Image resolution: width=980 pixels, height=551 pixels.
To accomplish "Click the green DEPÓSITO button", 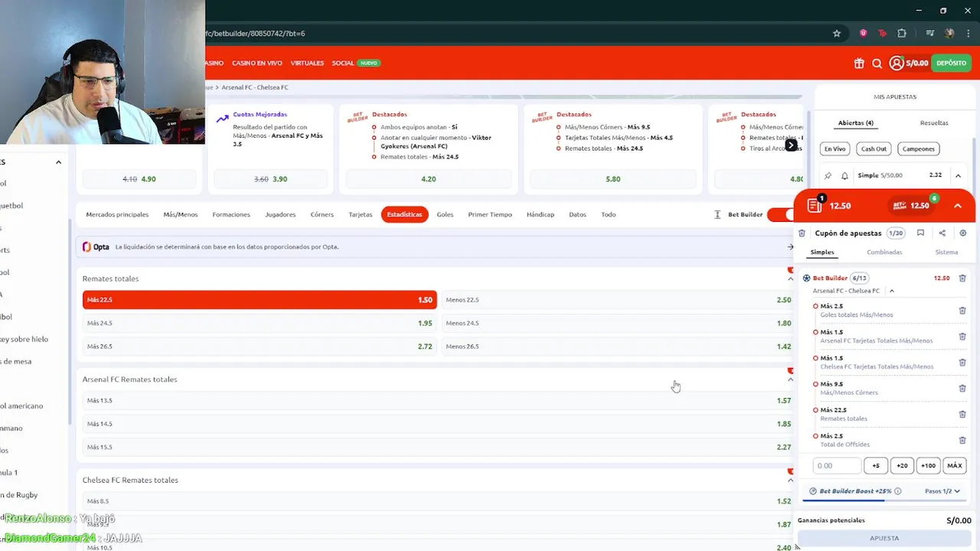I will (951, 64).
